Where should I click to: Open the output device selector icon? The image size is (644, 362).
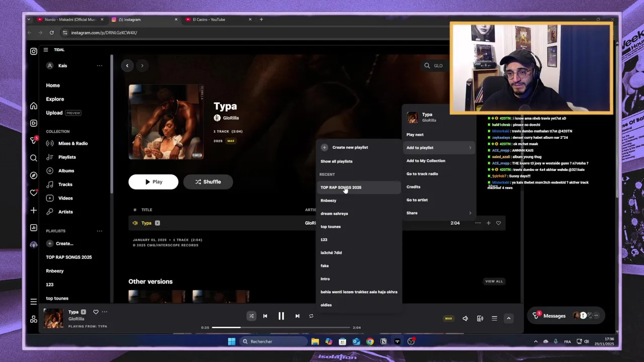pyautogui.click(x=480, y=318)
